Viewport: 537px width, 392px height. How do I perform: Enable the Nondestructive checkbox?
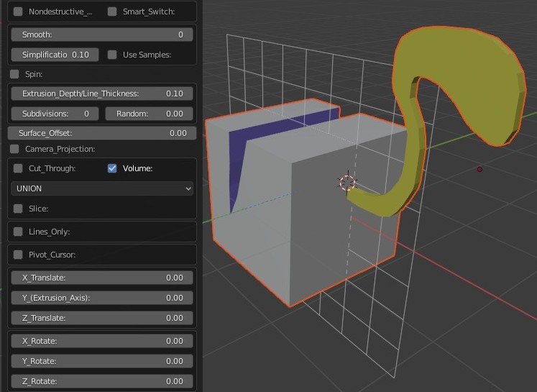18,12
